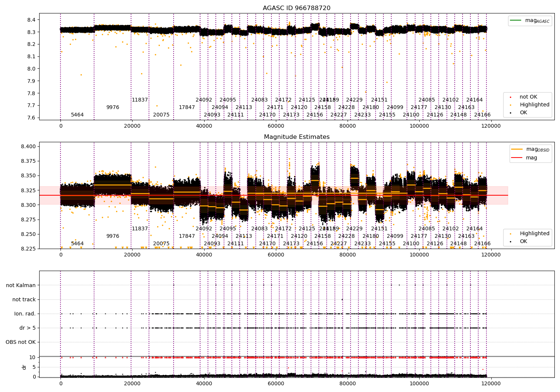
Task: Click the "not Kalman" axis label
Action: [x=21, y=285]
